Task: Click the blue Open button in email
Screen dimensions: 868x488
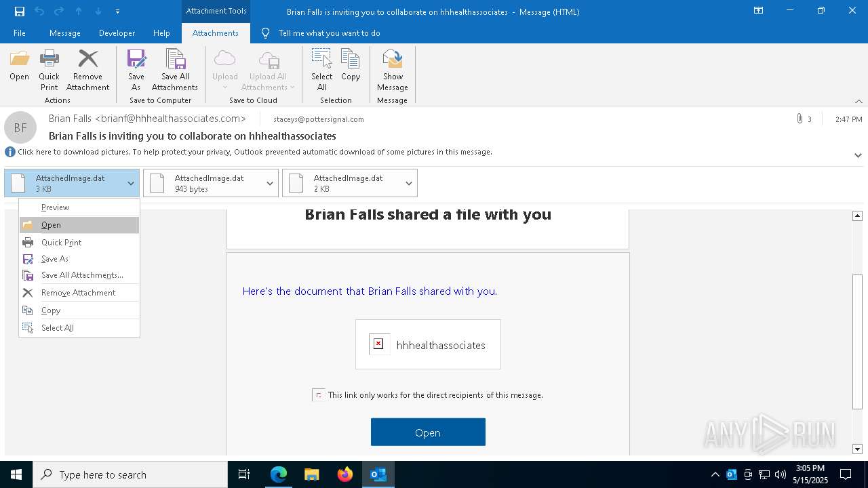Action: click(x=428, y=432)
